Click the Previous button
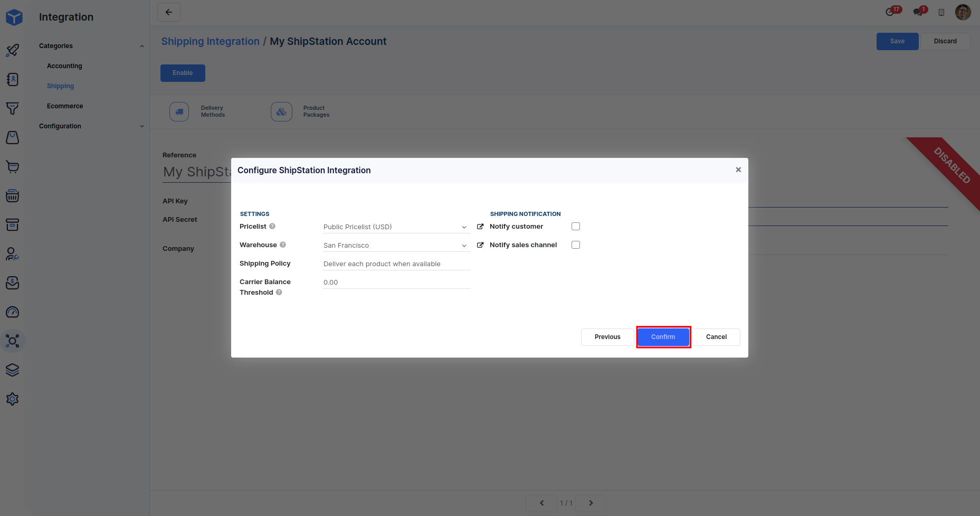980x516 pixels. pos(607,337)
